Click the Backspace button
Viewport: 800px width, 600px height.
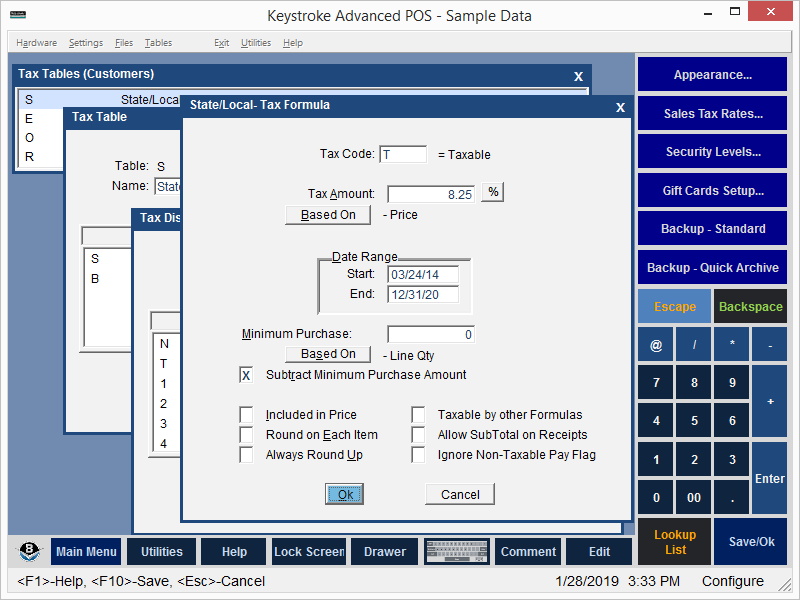click(x=751, y=306)
